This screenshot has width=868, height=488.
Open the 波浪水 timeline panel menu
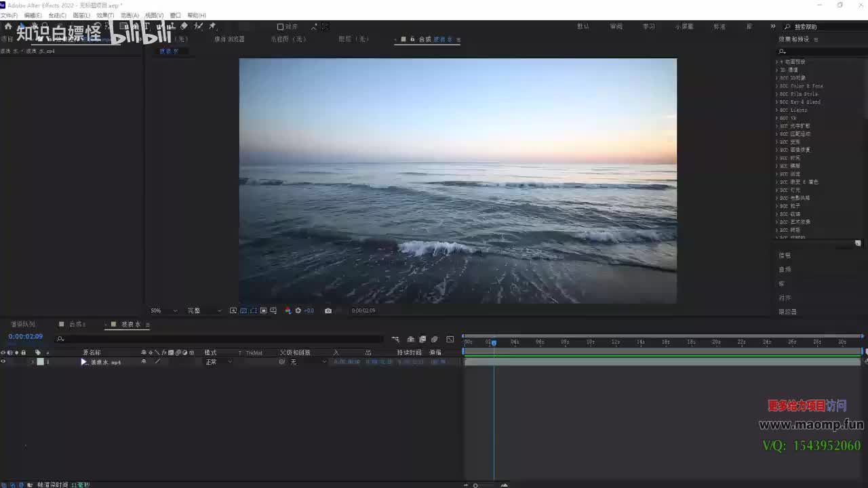[148, 325]
